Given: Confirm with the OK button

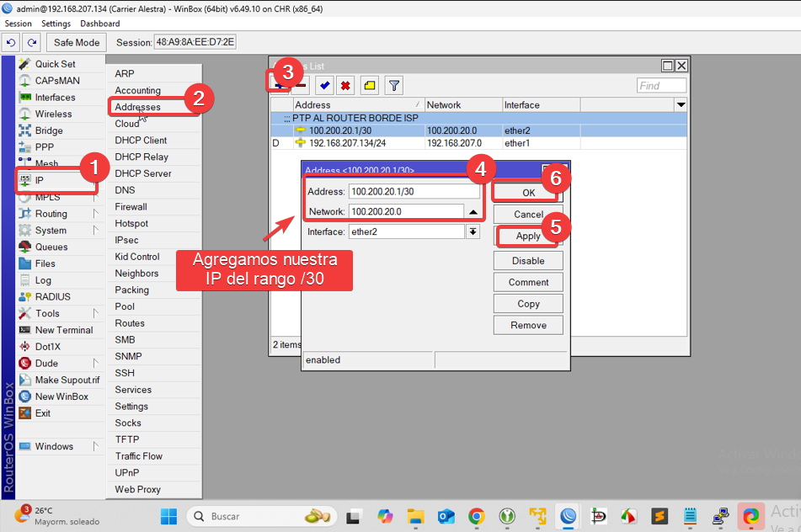Looking at the screenshot, I should pos(527,191).
